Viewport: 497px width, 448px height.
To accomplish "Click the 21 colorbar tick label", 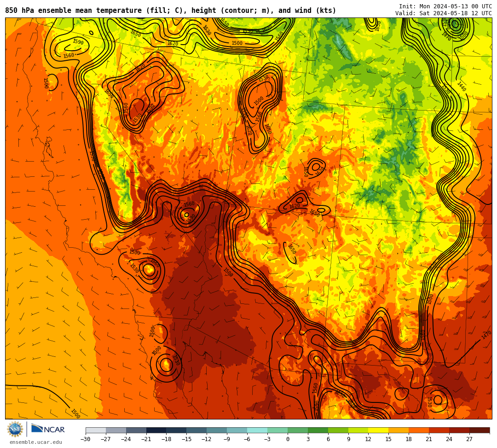I will 429,439.
